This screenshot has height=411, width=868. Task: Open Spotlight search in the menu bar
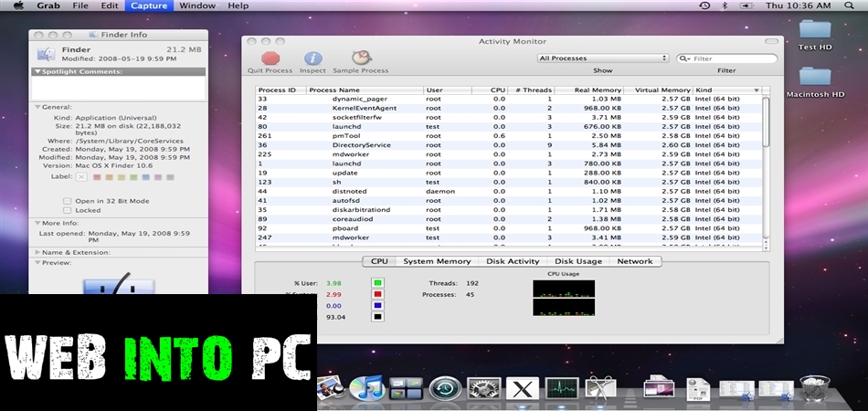click(x=849, y=5)
